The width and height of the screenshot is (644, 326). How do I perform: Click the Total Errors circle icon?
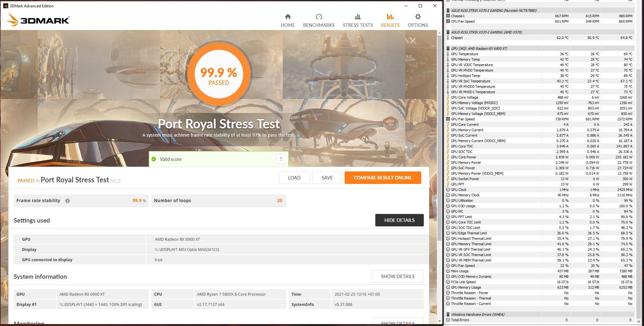click(448, 320)
